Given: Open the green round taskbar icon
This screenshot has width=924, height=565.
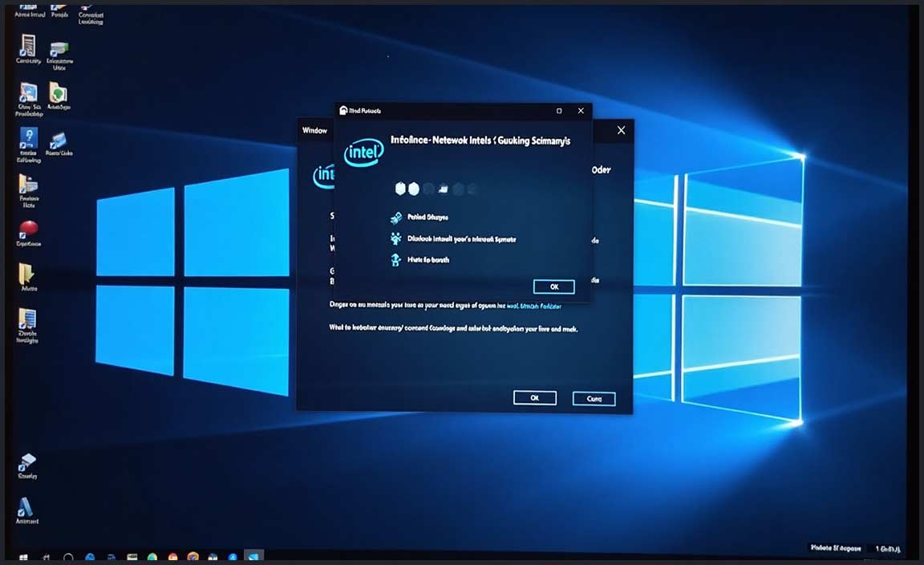Looking at the screenshot, I should 152,557.
